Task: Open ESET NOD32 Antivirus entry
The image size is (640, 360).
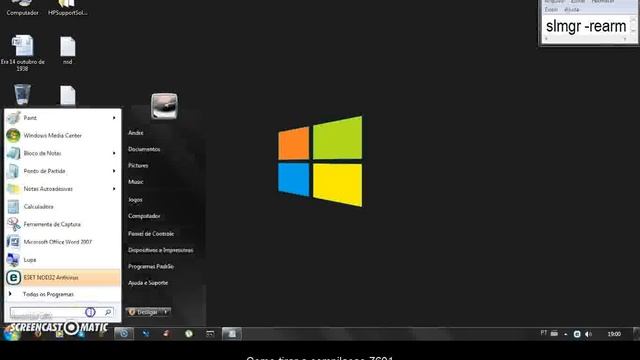Action: [x=62, y=278]
